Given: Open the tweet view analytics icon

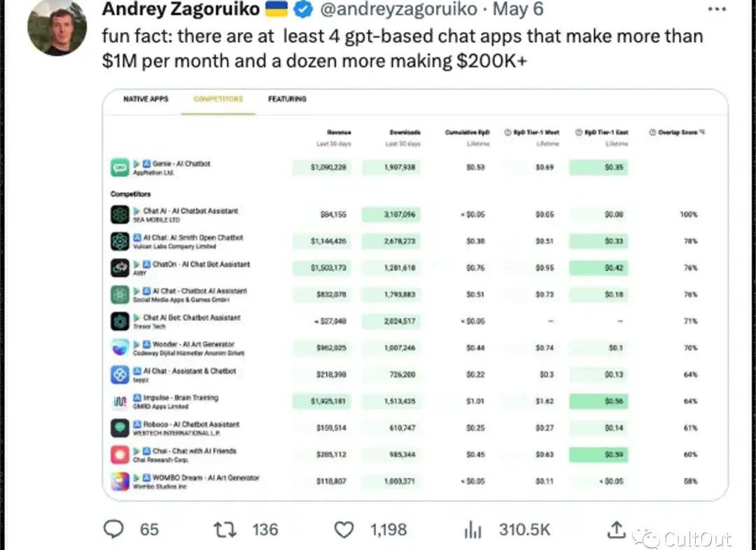Looking at the screenshot, I should [474, 530].
